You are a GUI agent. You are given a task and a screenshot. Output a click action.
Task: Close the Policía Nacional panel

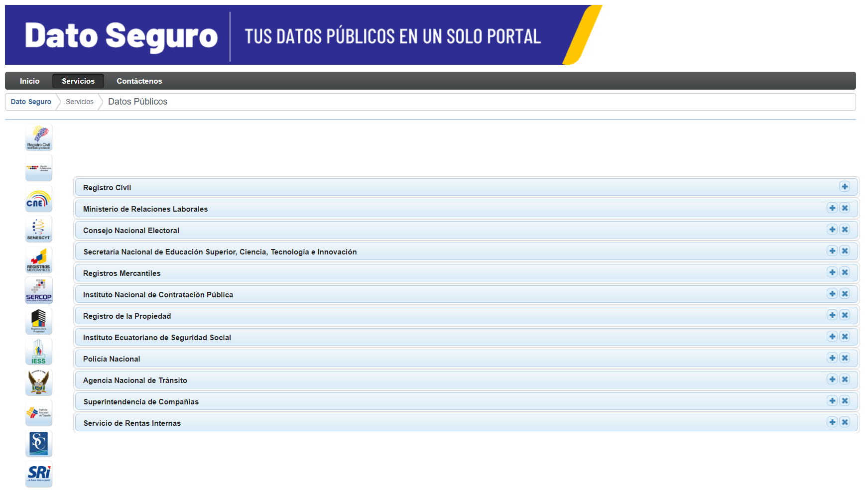point(845,358)
